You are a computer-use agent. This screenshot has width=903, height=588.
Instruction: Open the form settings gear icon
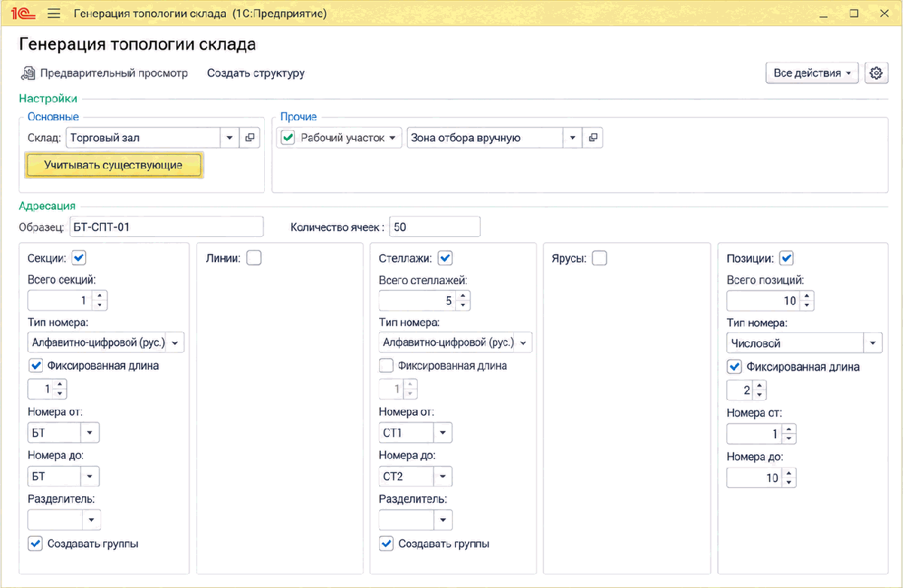pos(876,73)
